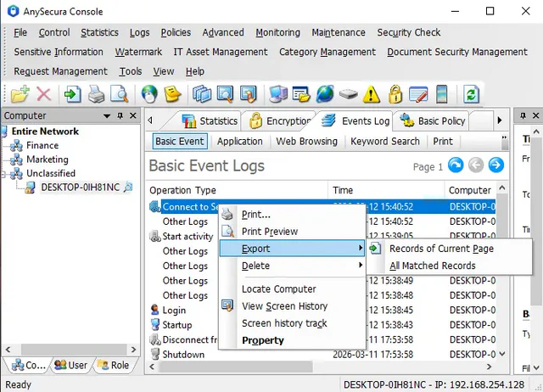Click the green refresh toolbar icon

point(472,94)
